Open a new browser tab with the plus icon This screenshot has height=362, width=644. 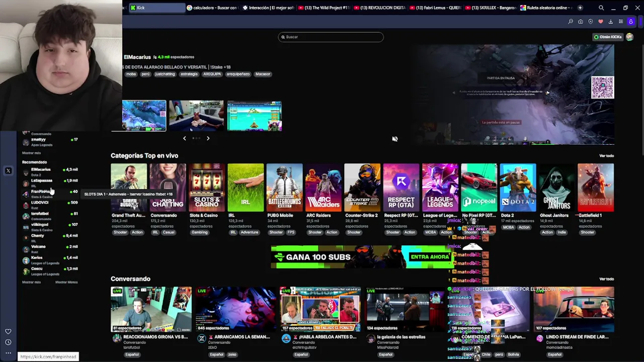pyautogui.click(x=580, y=8)
